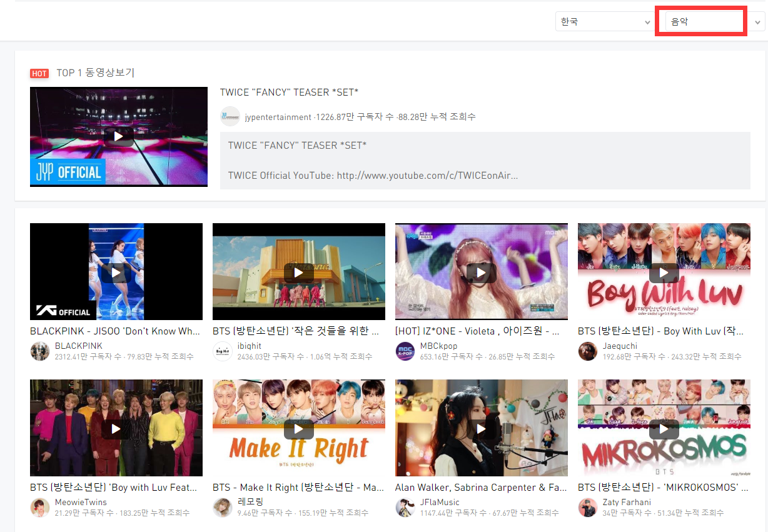Screen dimensions: 768x532
Task: Open the jypentertainment channel name
Action: coord(278,117)
